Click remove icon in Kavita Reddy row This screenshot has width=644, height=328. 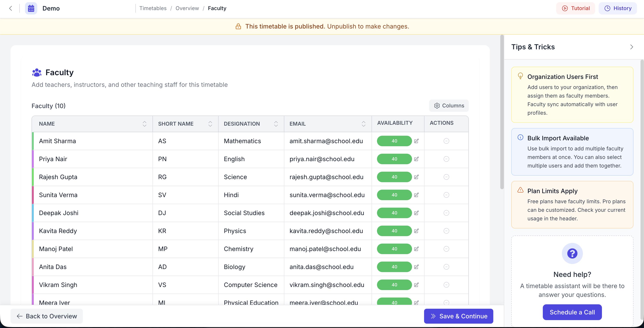click(x=446, y=231)
